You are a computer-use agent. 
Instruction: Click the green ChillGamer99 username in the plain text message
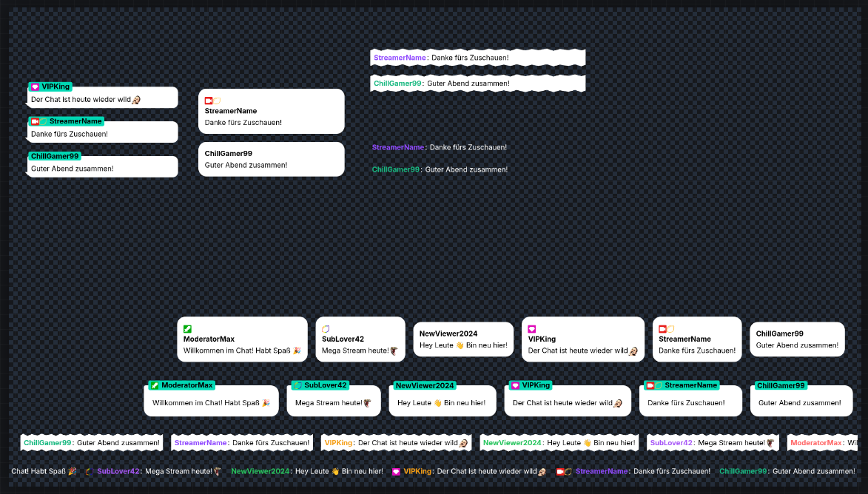[x=394, y=169]
